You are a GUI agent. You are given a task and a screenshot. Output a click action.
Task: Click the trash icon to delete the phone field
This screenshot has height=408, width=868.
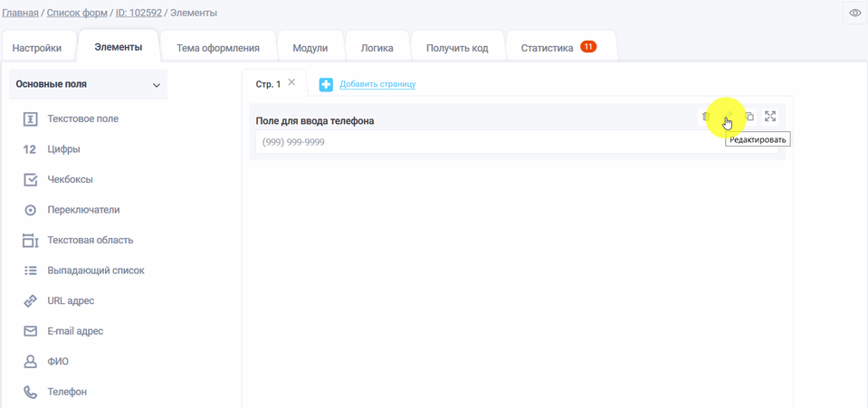pos(706,117)
